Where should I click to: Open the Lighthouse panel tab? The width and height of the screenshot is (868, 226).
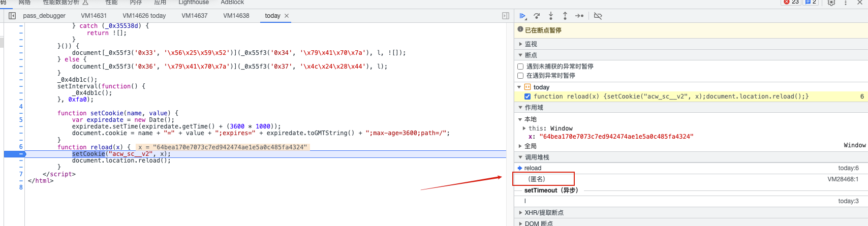point(194,3)
